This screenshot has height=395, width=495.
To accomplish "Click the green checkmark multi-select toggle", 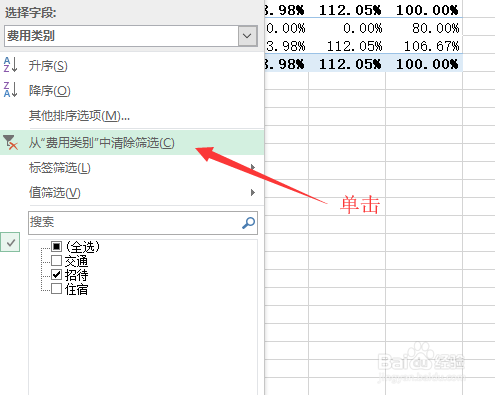I will coord(10,242).
